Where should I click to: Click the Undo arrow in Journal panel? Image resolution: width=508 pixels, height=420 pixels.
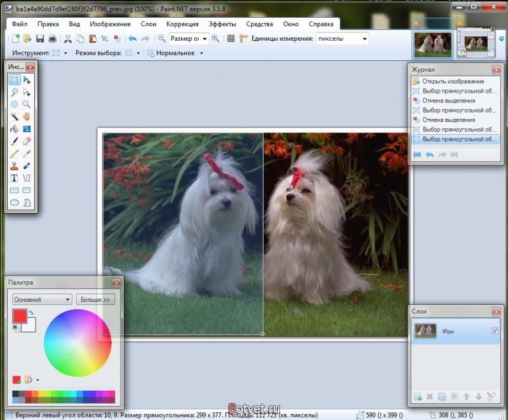430,154
